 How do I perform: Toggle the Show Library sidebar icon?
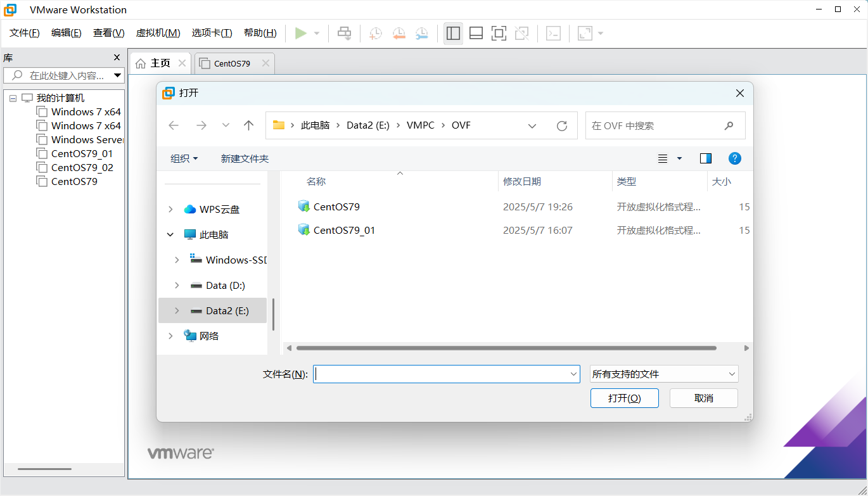[453, 34]
